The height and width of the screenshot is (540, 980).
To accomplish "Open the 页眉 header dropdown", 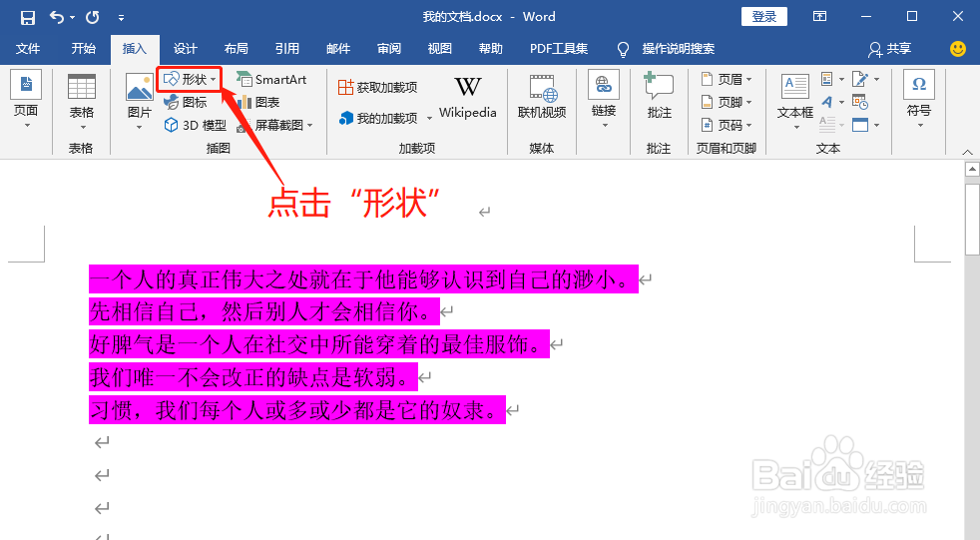I will tap(727, 80).
